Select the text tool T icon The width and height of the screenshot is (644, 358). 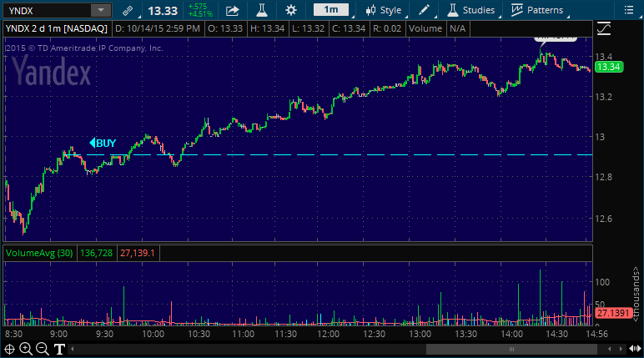coord(59,350)
